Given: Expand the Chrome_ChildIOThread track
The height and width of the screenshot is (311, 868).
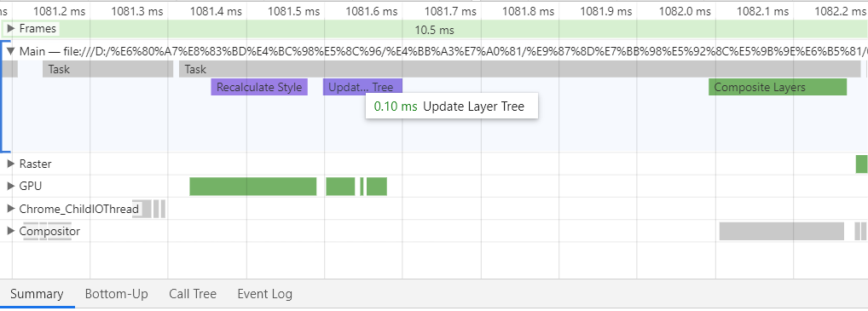Looking at the screenshot, I should pyautogui.click(x=10, y=209).
